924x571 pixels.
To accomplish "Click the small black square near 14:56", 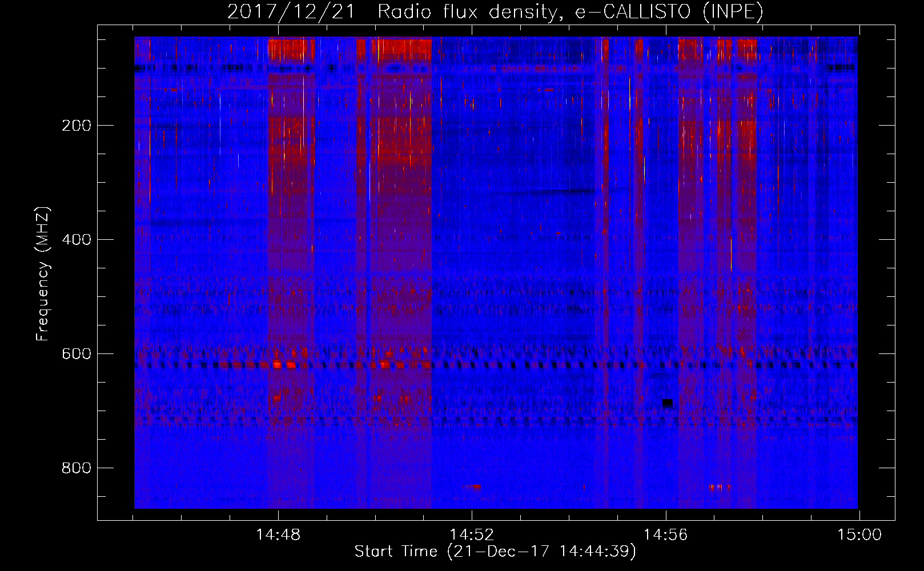I will pos(668,403).
